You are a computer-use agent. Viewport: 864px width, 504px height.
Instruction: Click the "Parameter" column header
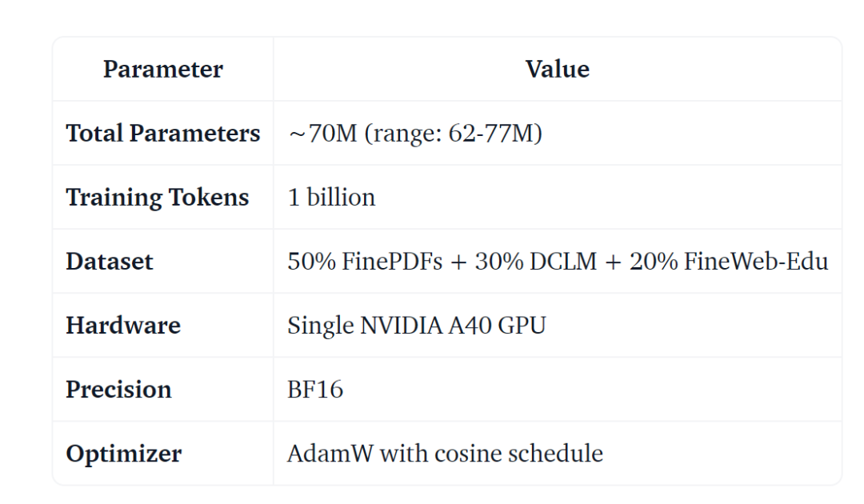coord(163,70)
